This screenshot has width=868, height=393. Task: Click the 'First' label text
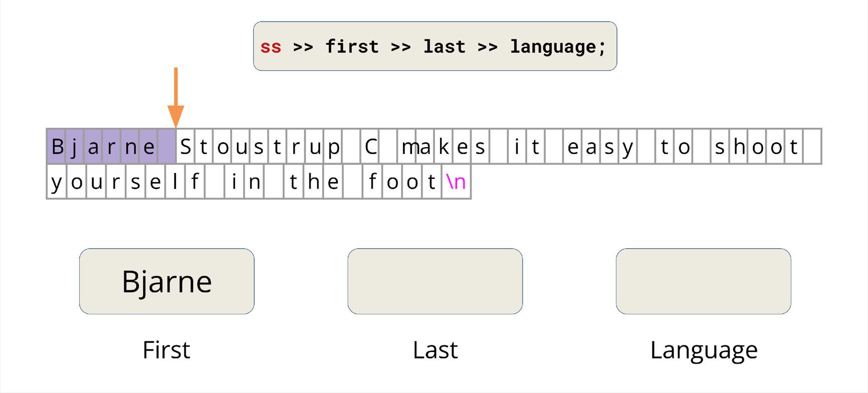pos(166,350)
